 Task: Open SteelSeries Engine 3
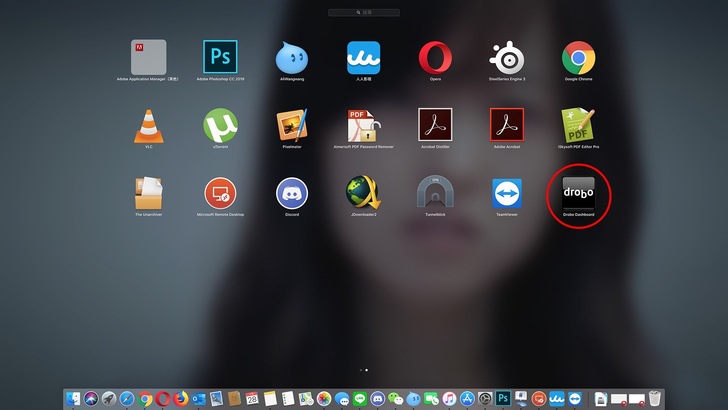[507, 57]
